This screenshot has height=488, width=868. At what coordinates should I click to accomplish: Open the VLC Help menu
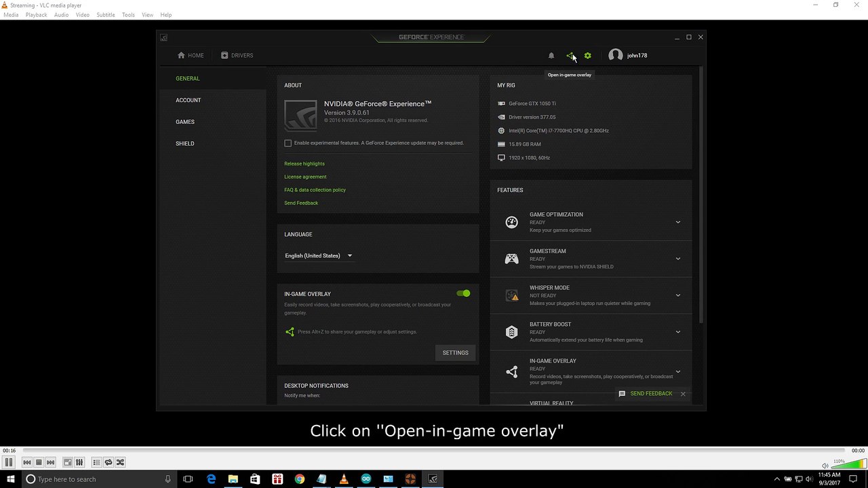[x=166, y=14]
